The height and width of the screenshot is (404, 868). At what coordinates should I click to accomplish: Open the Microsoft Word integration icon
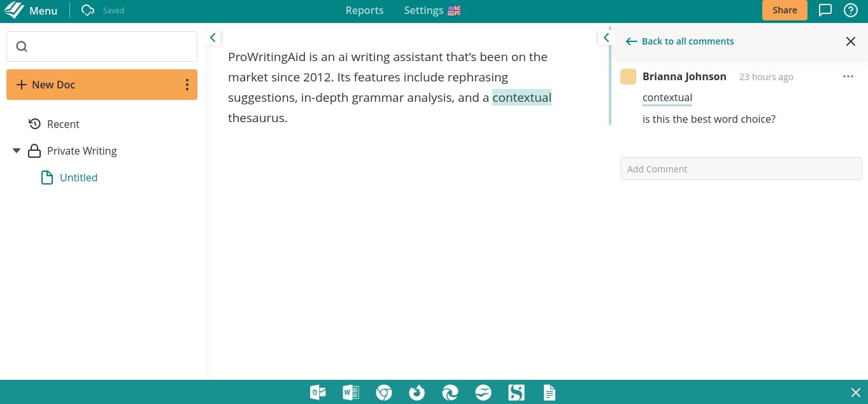(351, 393)
